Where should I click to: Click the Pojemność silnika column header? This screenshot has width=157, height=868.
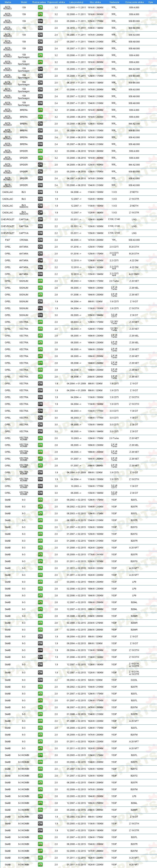pos(56,2)
